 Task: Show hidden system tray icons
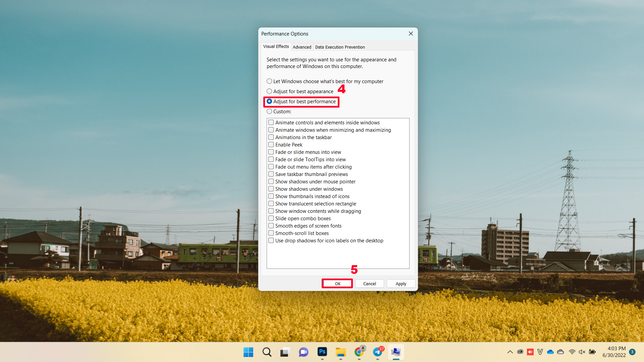click(510, 352)
